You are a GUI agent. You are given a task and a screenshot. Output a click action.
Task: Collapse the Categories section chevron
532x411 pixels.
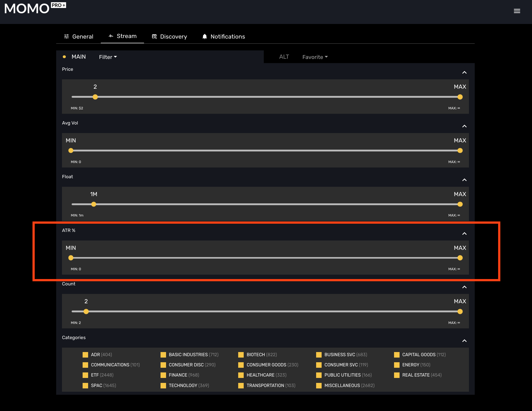(464, 341)
